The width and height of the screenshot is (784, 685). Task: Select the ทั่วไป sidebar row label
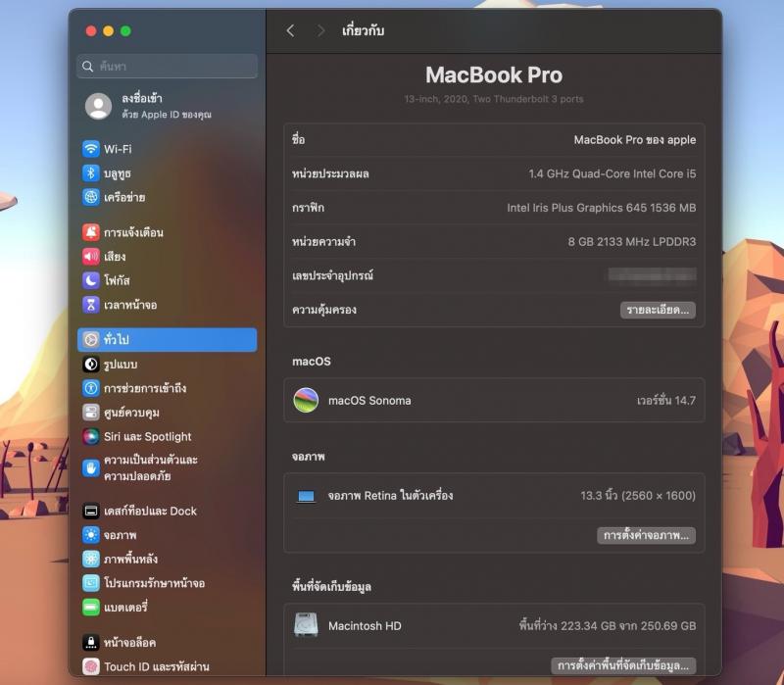coord(117,340)
